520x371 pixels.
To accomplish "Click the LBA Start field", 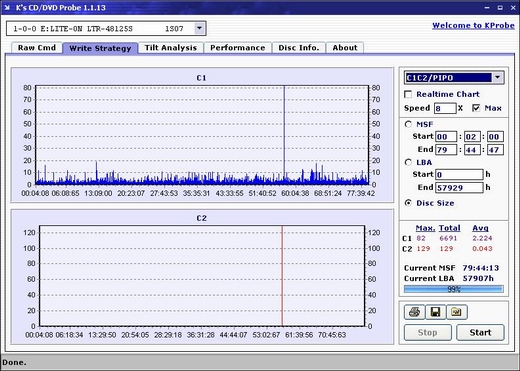I will tap(459, 174).
